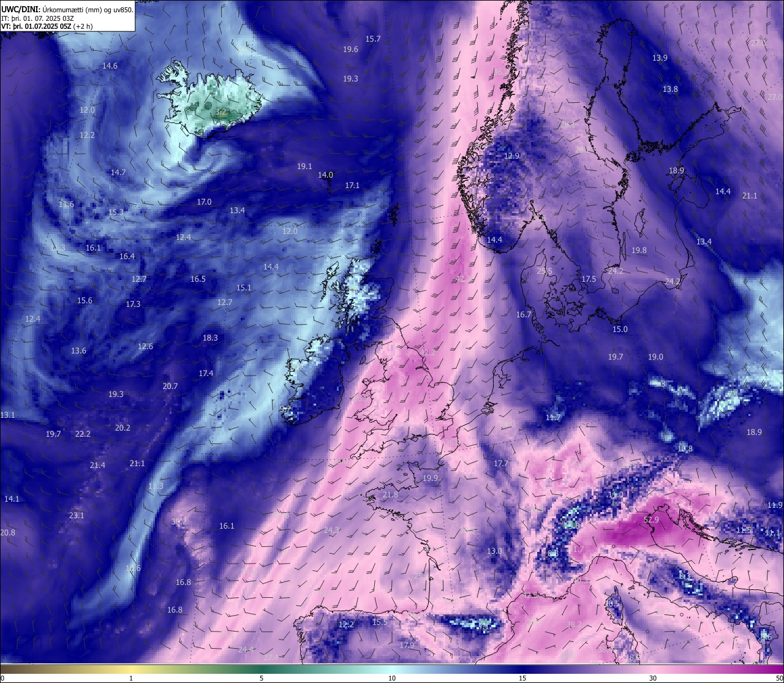Click the value "13.8" over Sweden
The width and height of the screenshot is (784, 683).
(670, 89)
